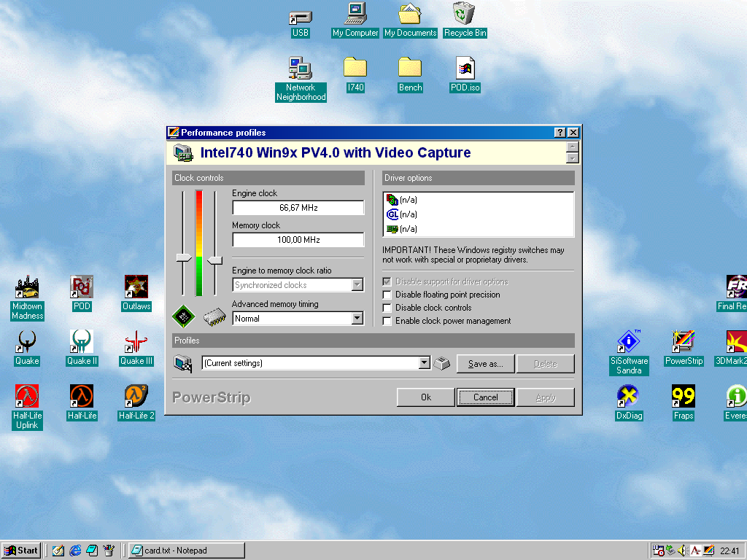The image size is (747, 560).
Task: Open the DxDiag desktop shortcut
Action: [x=628, y=397]
